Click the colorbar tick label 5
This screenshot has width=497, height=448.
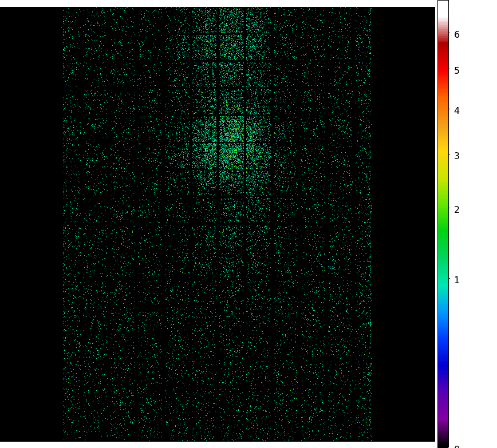coord(456,71)
